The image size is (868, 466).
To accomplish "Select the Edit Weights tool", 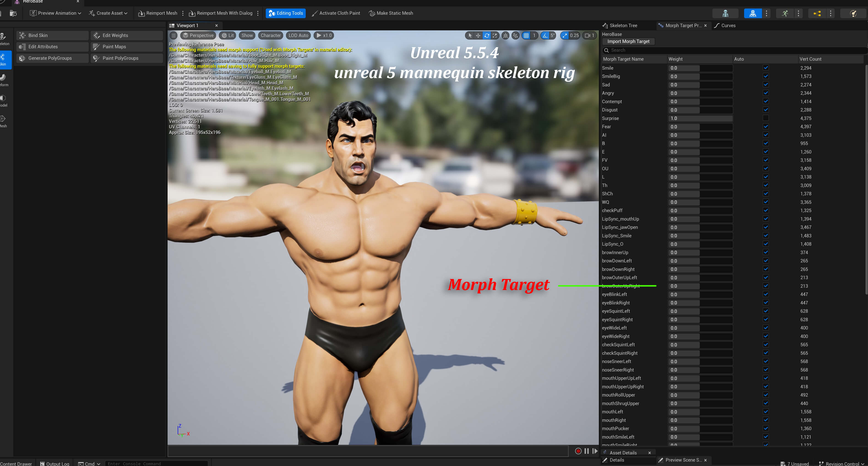I will (x=127, y=35).
